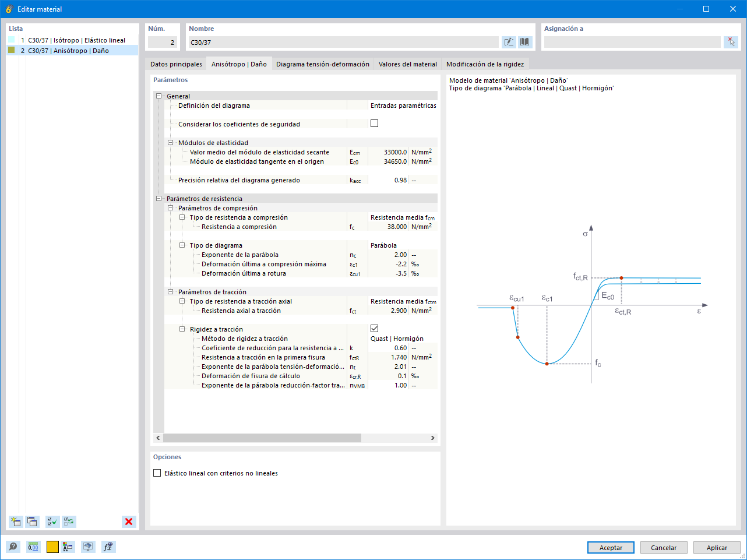Click the select-all checkmarks icon
747x560 pixels.
click(x=52, y=522)
